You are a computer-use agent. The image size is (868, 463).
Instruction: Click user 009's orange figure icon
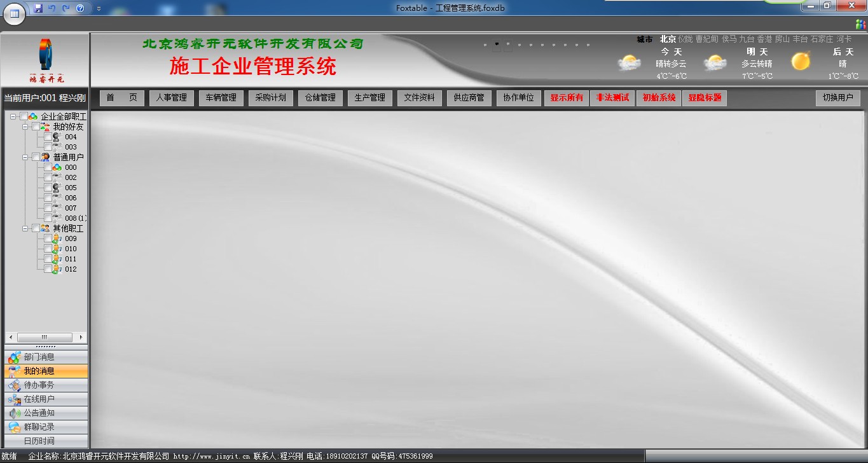[57, 238]
